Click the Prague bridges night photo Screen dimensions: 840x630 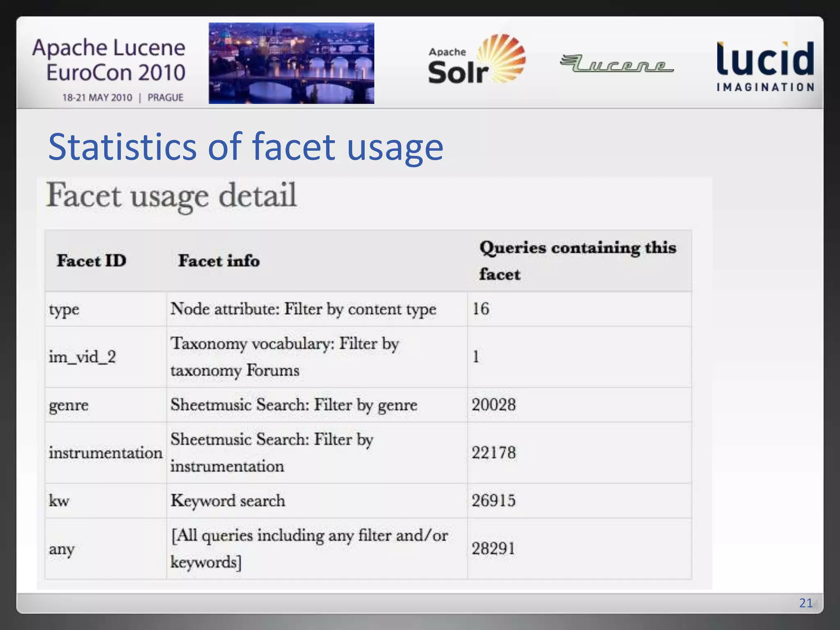tap(291, 63)
